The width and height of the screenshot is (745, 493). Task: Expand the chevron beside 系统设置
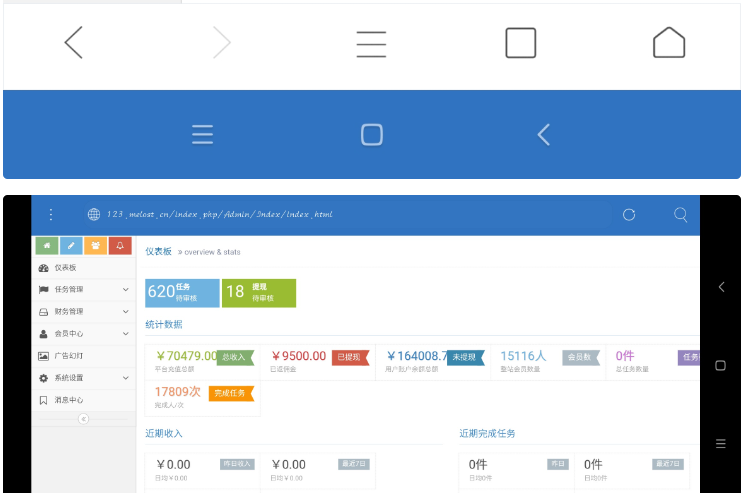(125, 378)
